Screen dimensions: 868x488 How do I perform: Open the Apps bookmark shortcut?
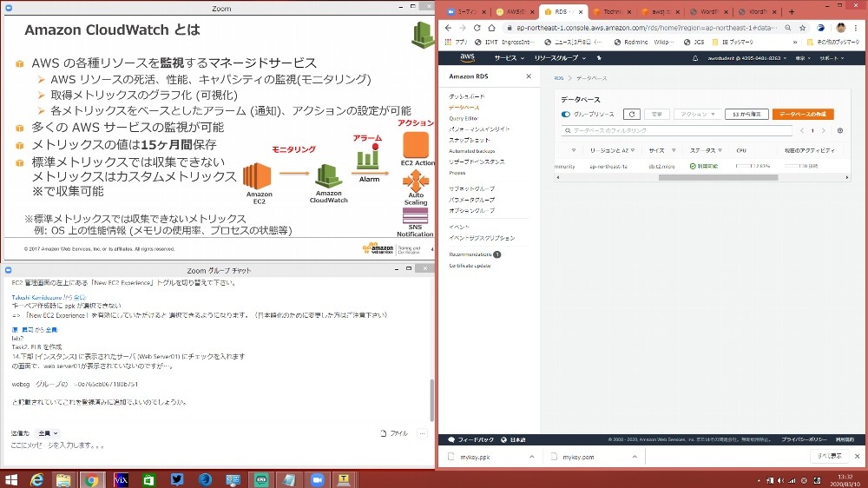click(x=457, y=42)
